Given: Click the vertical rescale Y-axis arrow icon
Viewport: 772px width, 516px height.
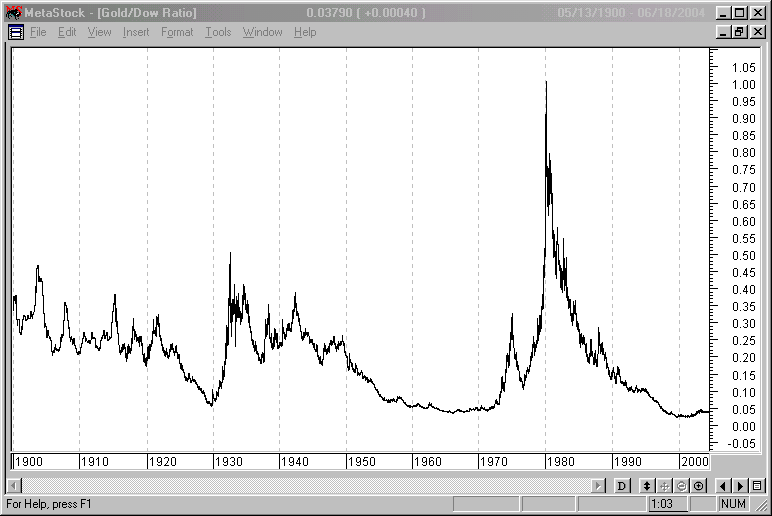Looking at the screenshot, I should (647, 486).
